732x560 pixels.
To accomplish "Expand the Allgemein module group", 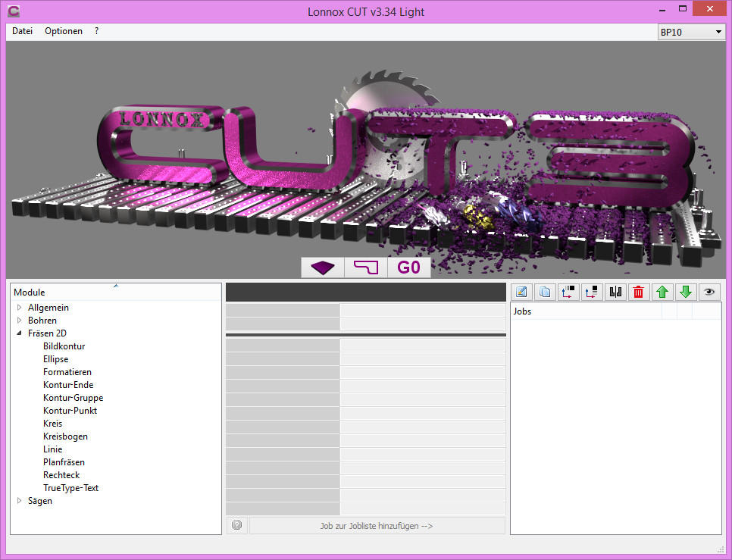I will (19, 307).
